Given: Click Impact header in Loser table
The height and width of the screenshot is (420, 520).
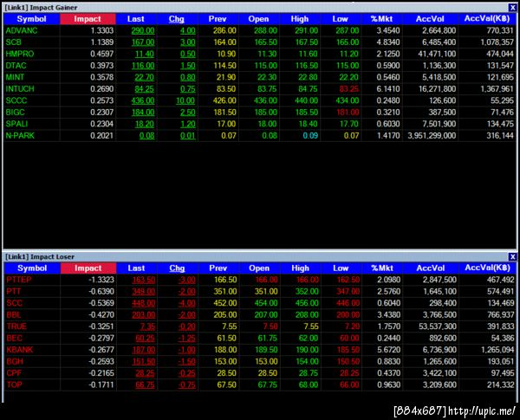Looking at the screenshot, I should click(x=88, y=268).
